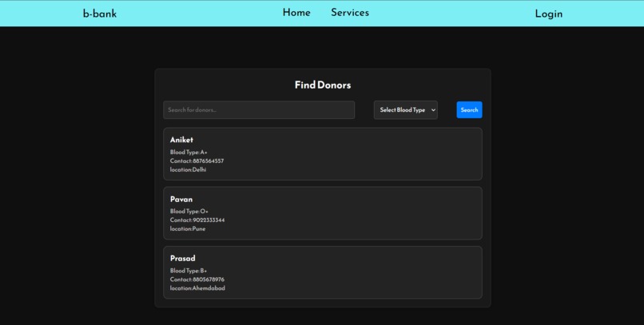Open the Services menu item
The height and width of the screenshot is (325, 644).
(350, 13)
